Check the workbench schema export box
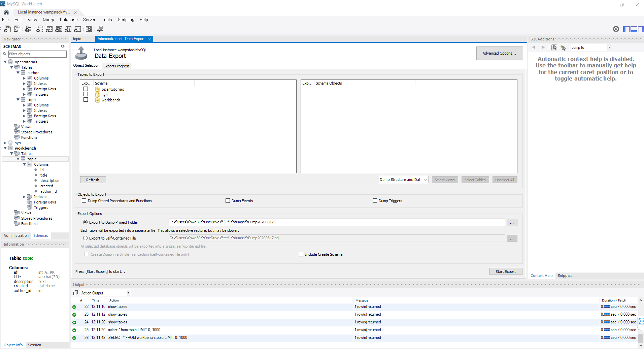The image size is (644, 349). pos(86,100)
